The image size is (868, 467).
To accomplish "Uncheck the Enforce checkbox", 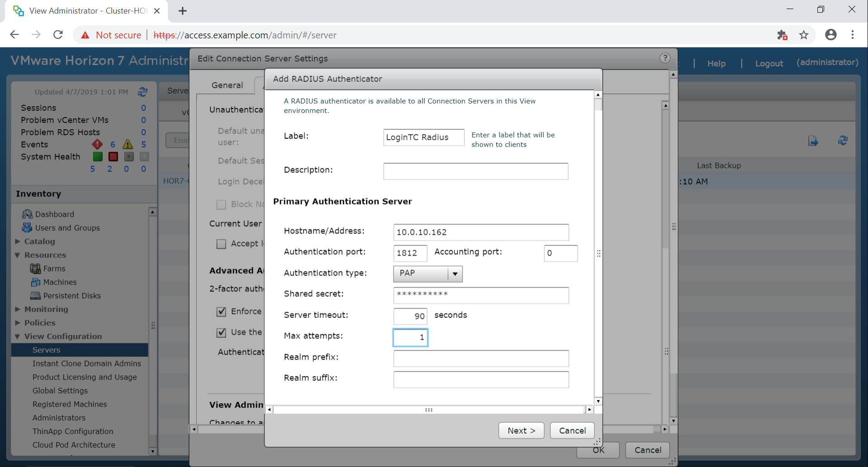I will coord(222,312).
